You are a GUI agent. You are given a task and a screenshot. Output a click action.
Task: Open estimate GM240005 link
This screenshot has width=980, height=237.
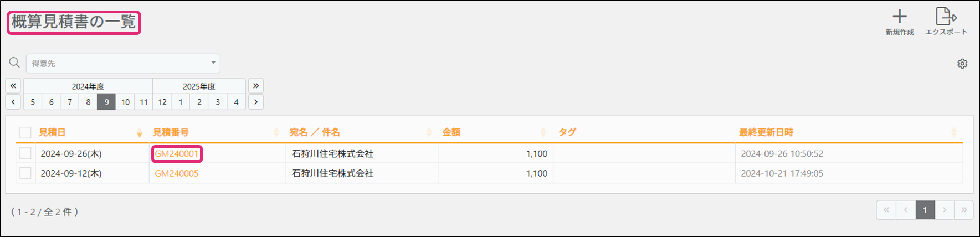click(176, 173)
